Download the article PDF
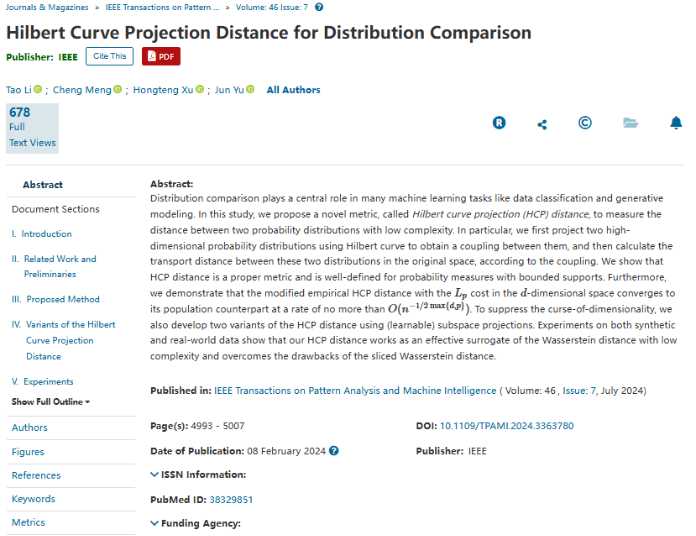 coord(161,56)
